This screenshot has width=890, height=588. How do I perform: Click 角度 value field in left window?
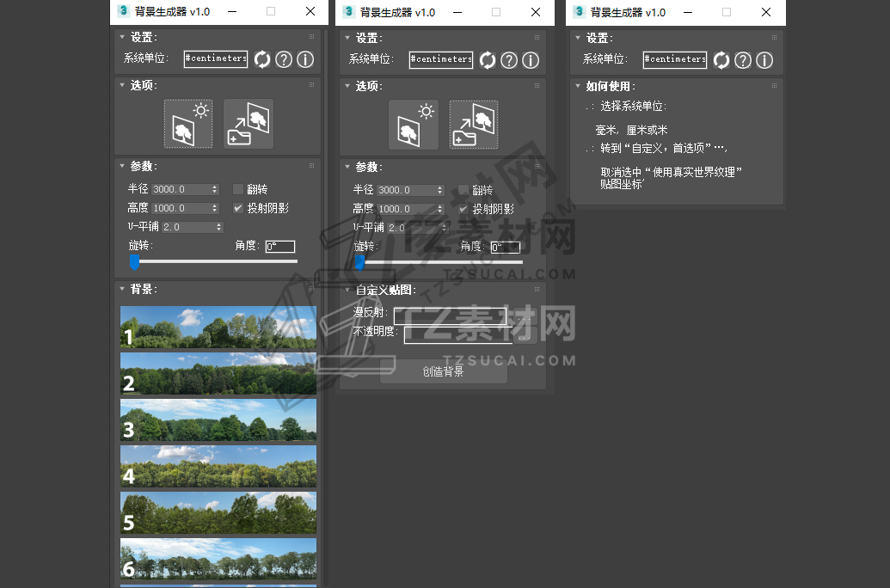point(280,247)
